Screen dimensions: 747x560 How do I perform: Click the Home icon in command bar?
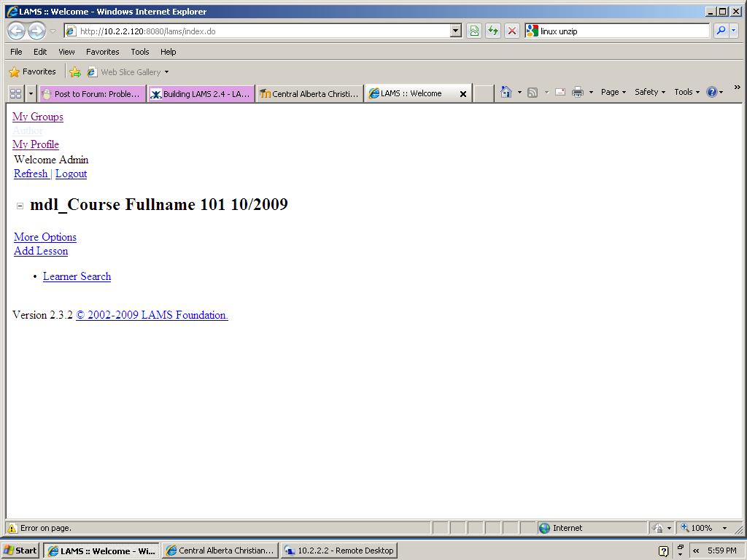click(x=506, y=92)
